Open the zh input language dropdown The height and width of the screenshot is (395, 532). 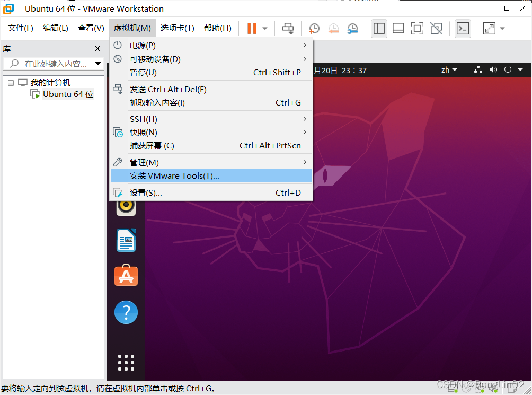coord(449,70)
